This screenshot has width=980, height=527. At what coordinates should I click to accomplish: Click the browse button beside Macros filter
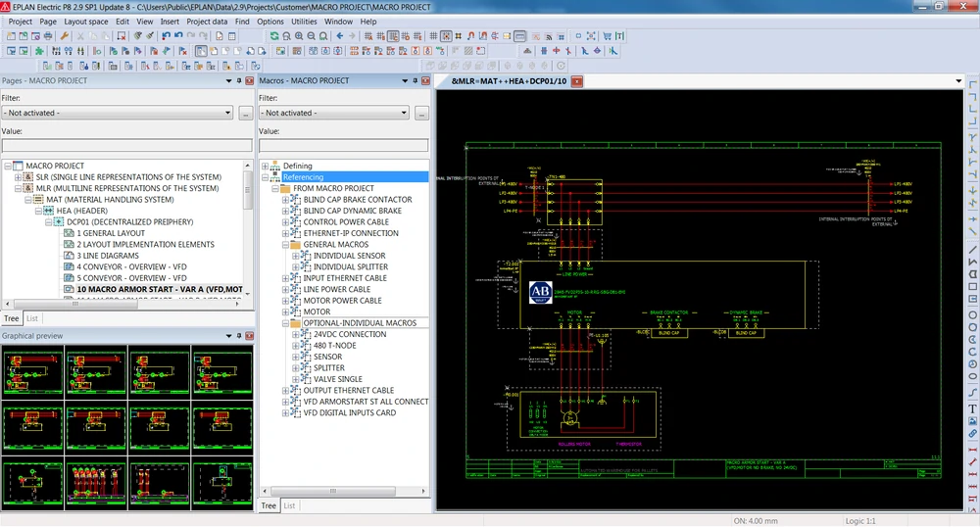point(421,113)
